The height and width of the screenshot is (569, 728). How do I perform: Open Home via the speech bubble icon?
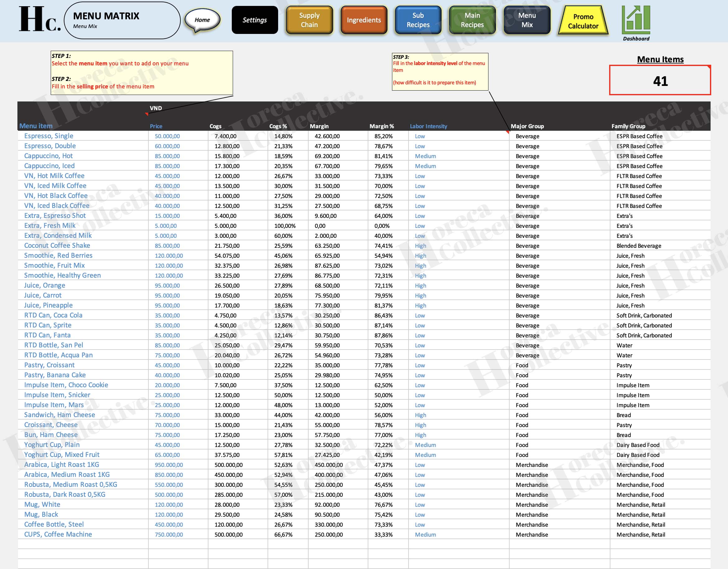tap(202, 20)
